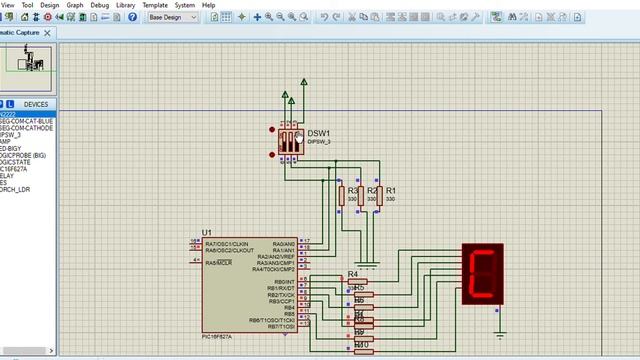Click the Redraw display icon
The image size is (640, 360).
[215, 17]
